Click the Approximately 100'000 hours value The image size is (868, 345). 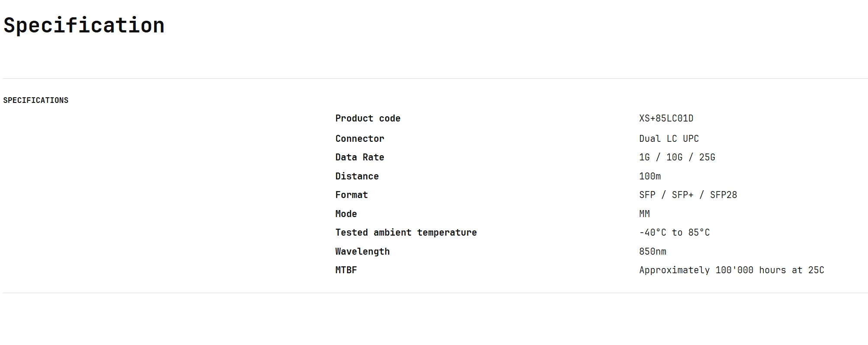pos(731,270)
